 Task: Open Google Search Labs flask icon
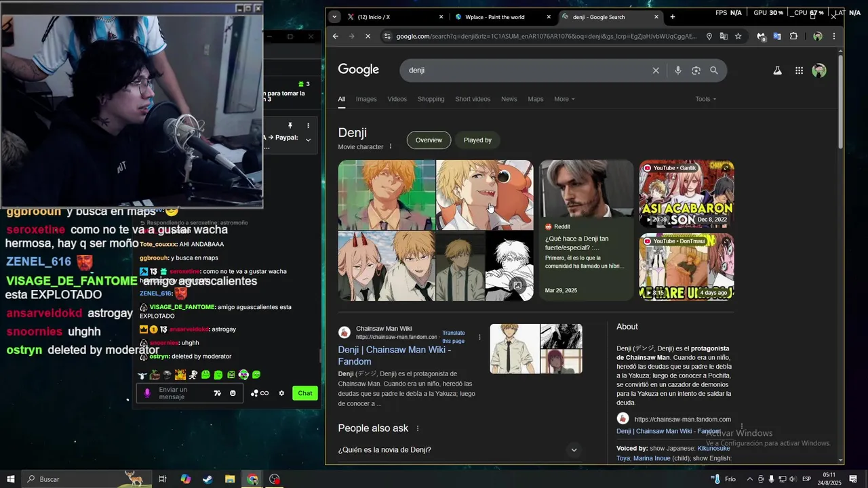pos(777,70)
